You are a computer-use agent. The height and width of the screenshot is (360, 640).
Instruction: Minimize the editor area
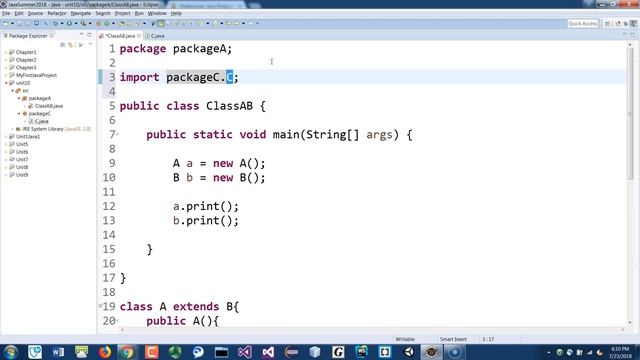pyautogui.click(x=625, y=35)
